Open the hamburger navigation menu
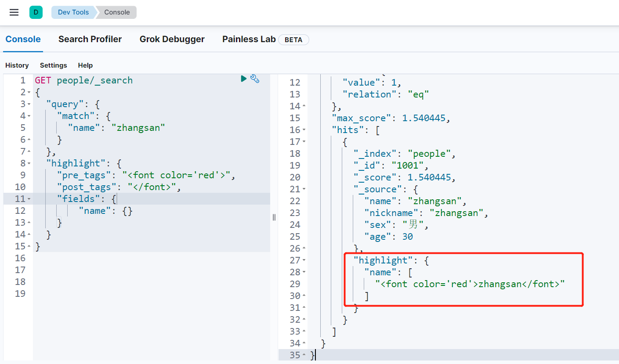 [x=14, y=12]
